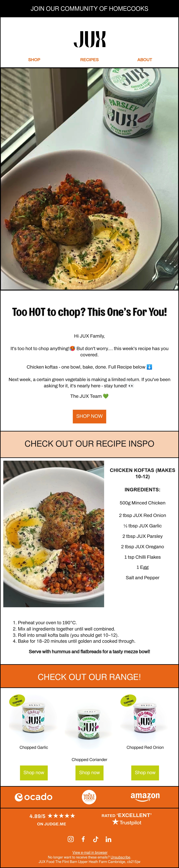
Task: Open the Facebook icon in footer
Action: (83, 839)
